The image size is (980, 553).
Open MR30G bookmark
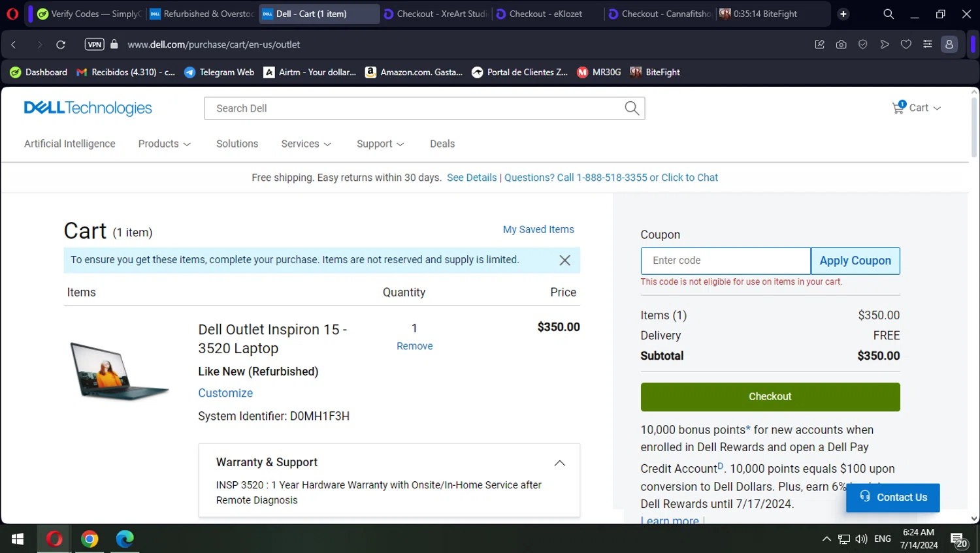point(599,72)
